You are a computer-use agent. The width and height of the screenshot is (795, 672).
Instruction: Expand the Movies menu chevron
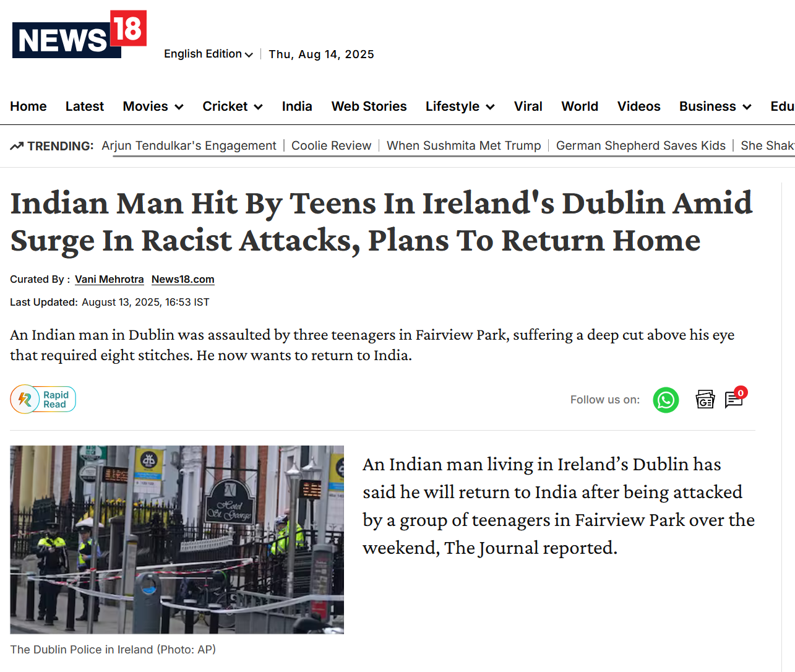click(179, 107)
